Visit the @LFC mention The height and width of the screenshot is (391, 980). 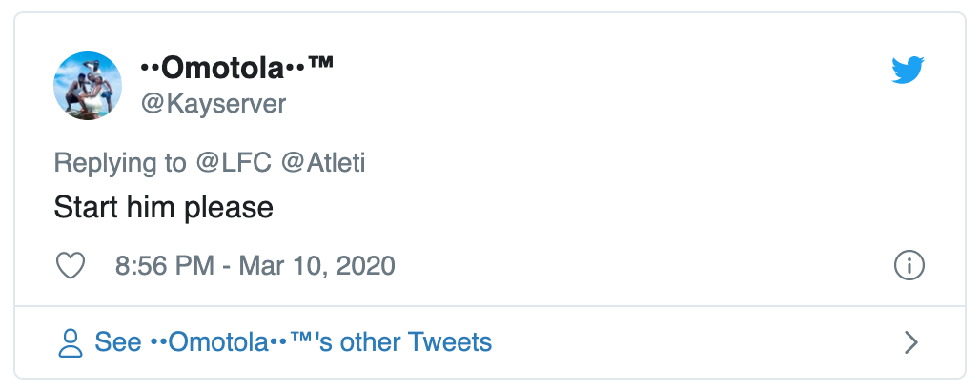233,162
